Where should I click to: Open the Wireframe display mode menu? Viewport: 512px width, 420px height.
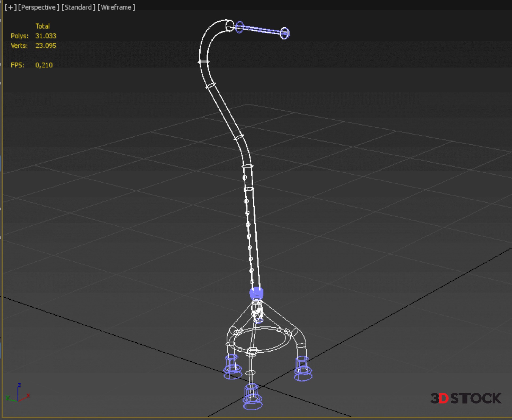point(116,7)
